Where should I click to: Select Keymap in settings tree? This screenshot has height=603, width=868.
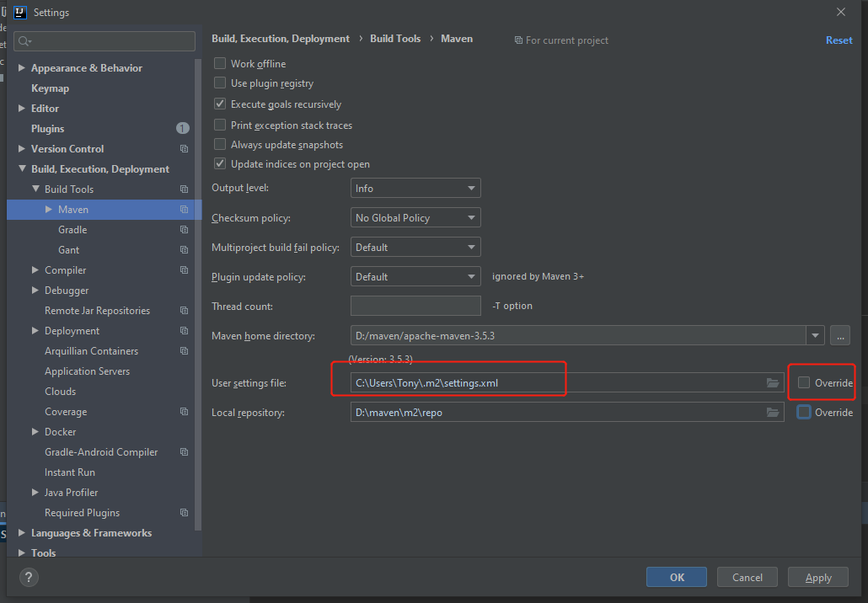point(50,88)
